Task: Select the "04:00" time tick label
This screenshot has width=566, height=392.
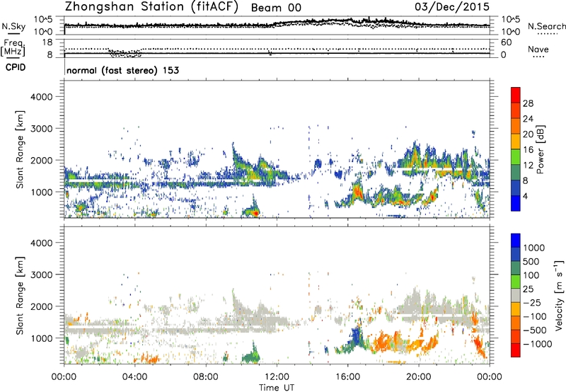Action: [134, 377]
